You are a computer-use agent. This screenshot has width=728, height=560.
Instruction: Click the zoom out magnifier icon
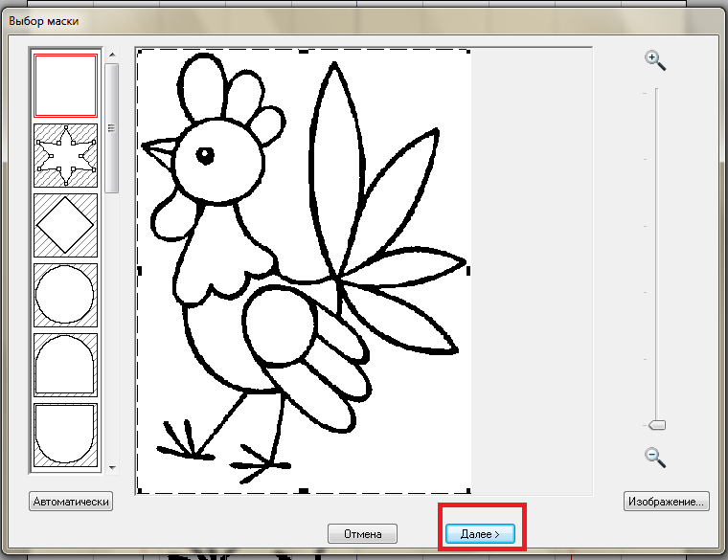[655, 457]
